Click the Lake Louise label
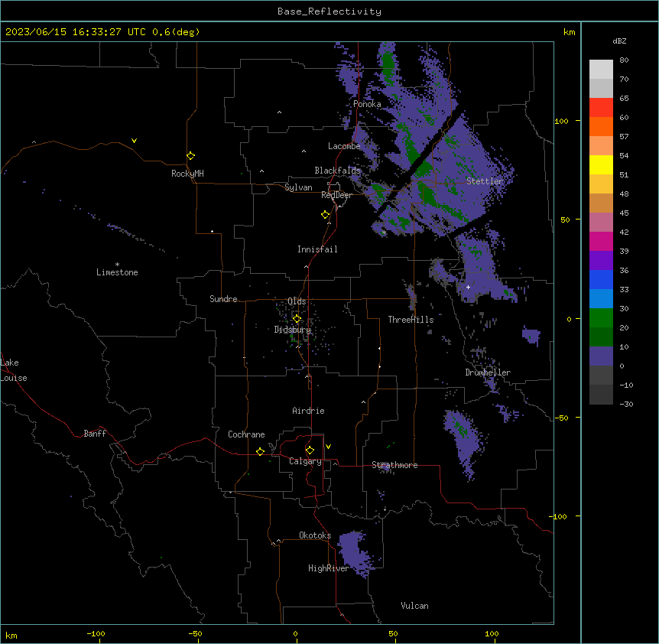 click(x=14, y=370)
